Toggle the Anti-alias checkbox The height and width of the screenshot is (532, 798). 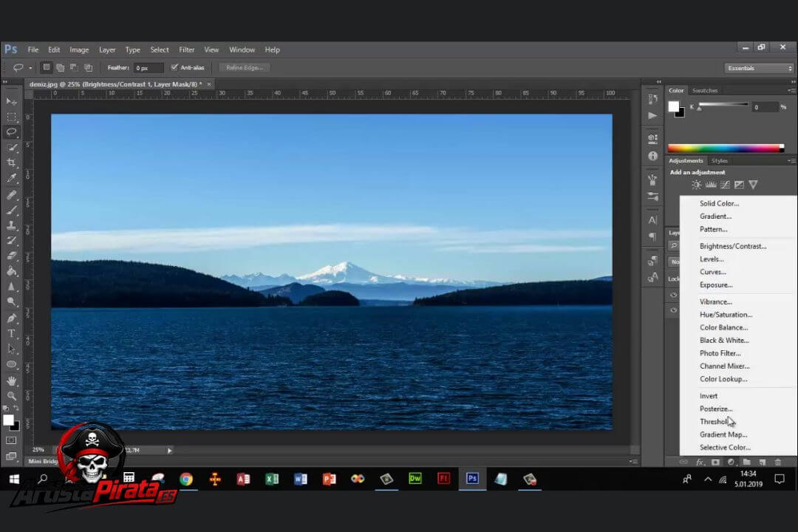(x=174, y=67)
